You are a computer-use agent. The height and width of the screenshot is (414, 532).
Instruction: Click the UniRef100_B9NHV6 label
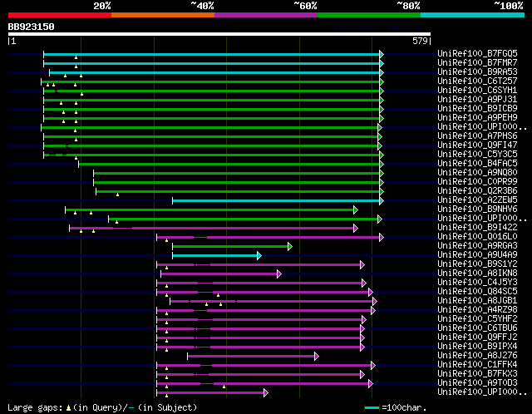(477, 209)
